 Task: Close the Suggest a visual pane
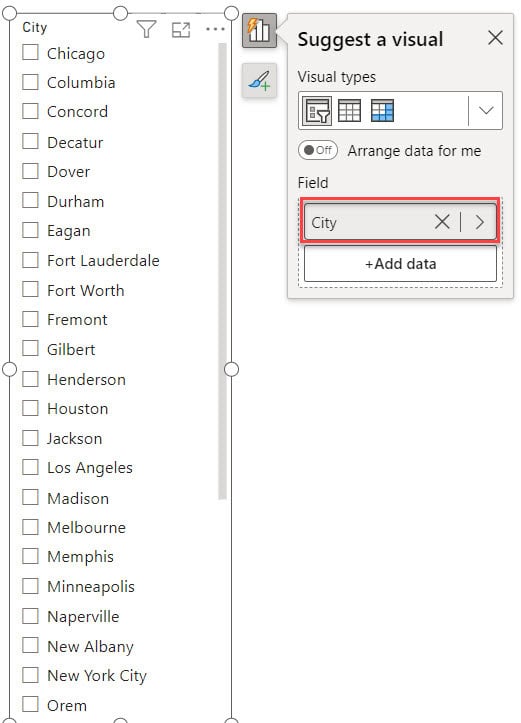point(495,38)
